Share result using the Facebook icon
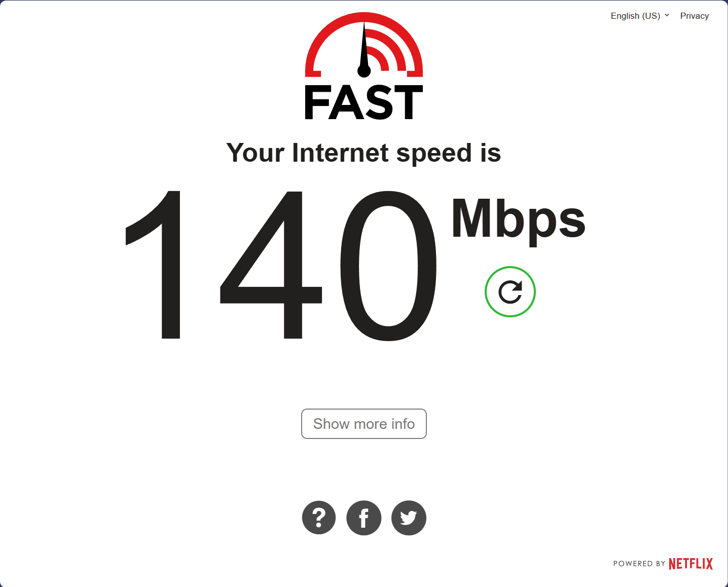The image size is (728, 587). click(364, 518)
